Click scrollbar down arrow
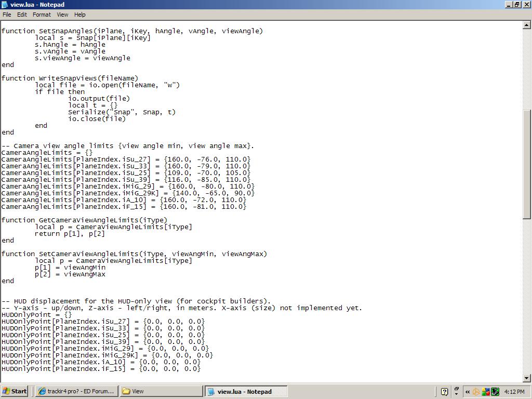The image size is (532, 399). [527, 378]
